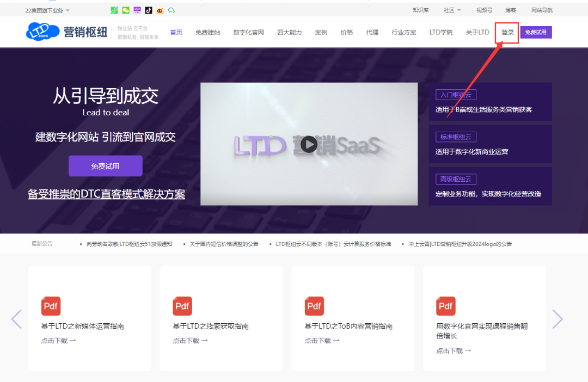Click the previous carousel arrow on left
This screenshot has height=382, width=588.
coord(16,319)
